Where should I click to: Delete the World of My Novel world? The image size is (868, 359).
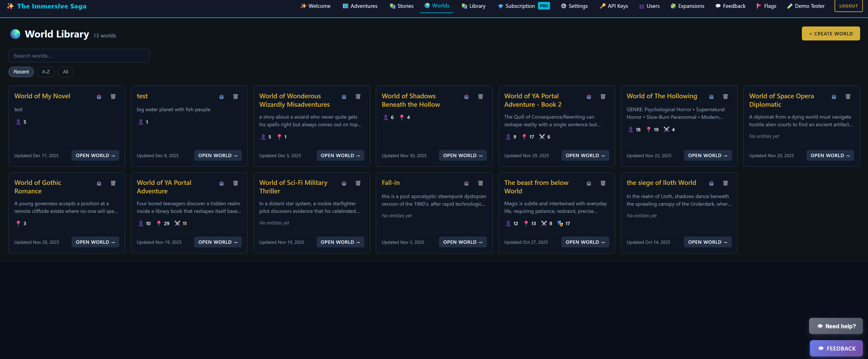click(113, 97)
